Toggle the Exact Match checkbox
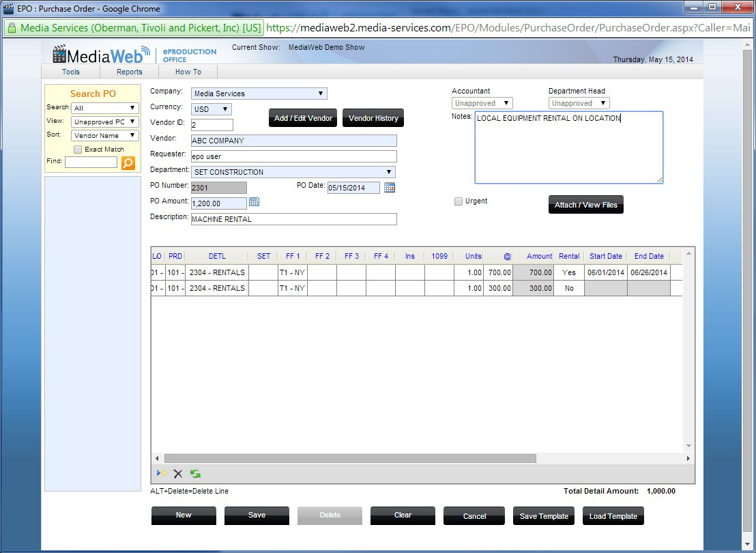Viewport: 756px width, 553px height. coord(78,150)
